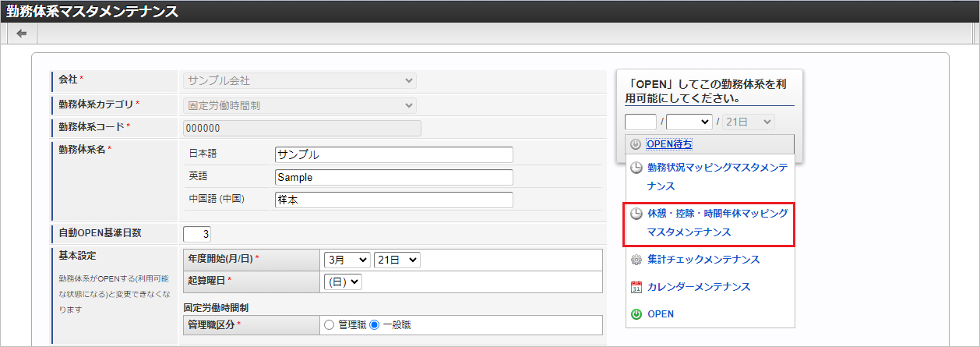Click the OPEN待ち power icon
The image size is (980, 347).
coord(636,144)
